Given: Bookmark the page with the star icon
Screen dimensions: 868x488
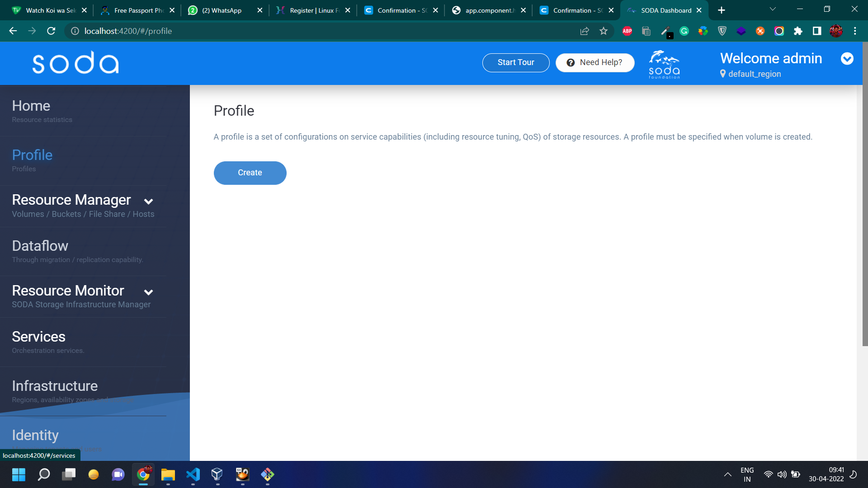Looking at the screenshot, I should (x=604, y=31).
